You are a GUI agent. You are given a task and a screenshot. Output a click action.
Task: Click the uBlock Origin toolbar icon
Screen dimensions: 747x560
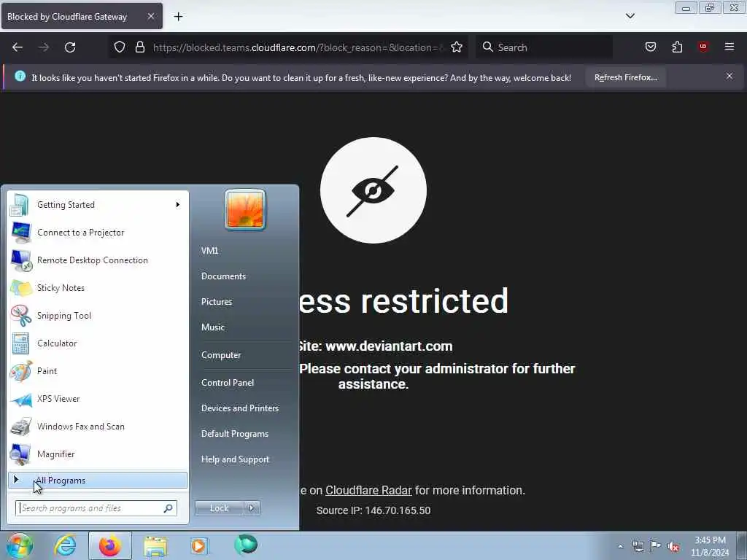703,47
